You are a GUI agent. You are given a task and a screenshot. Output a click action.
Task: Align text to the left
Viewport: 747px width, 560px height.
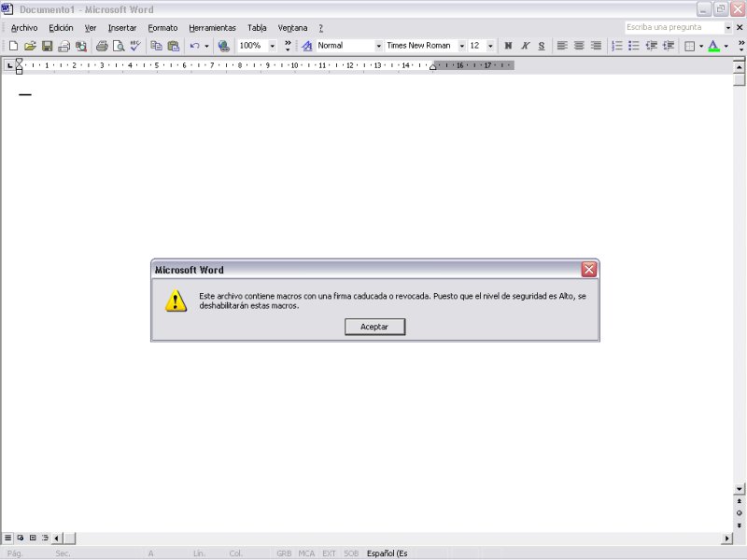click(x=562, y=46)
